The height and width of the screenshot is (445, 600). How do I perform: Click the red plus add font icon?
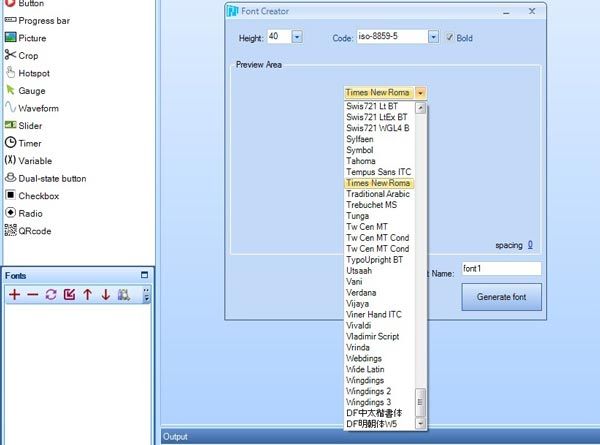click(x=14, y=295)
